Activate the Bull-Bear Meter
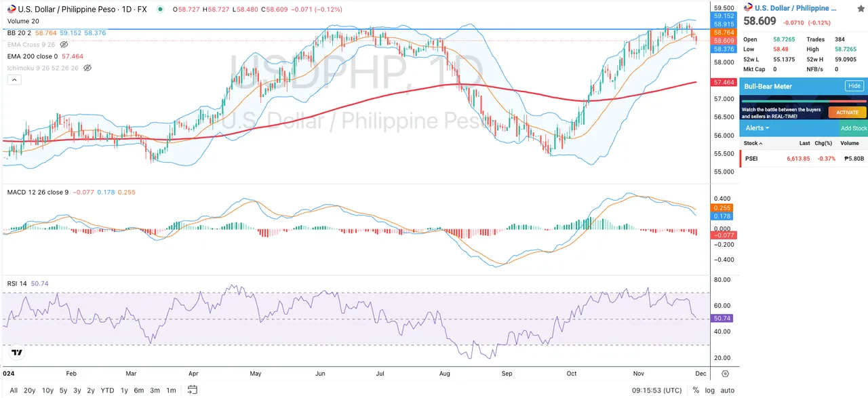 [x=847, y=113]
